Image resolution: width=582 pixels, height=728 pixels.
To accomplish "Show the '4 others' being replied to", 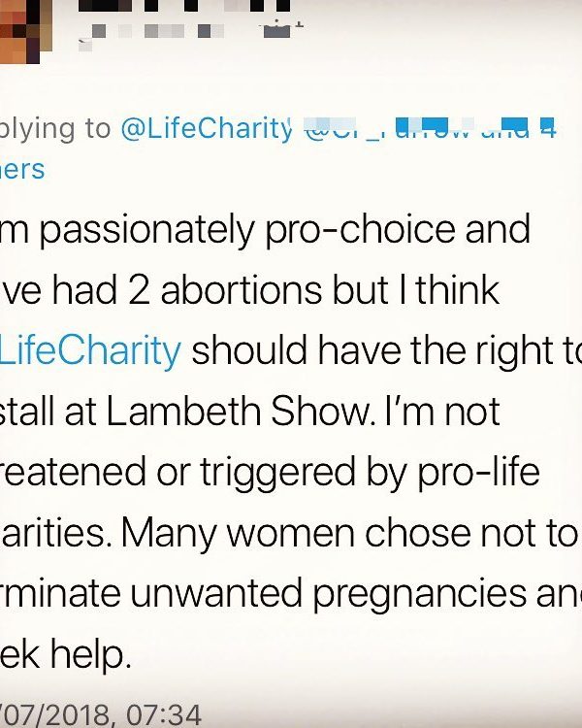I will 548,128.
